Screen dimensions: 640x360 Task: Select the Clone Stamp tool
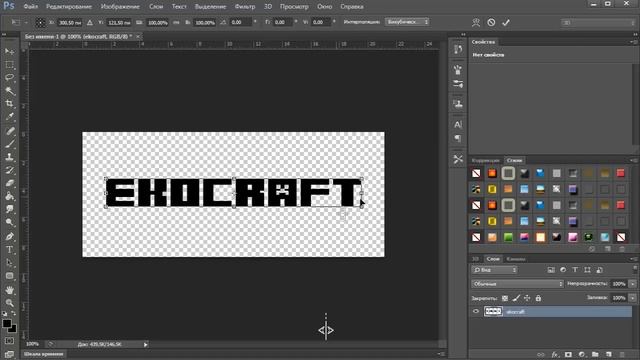9,157
